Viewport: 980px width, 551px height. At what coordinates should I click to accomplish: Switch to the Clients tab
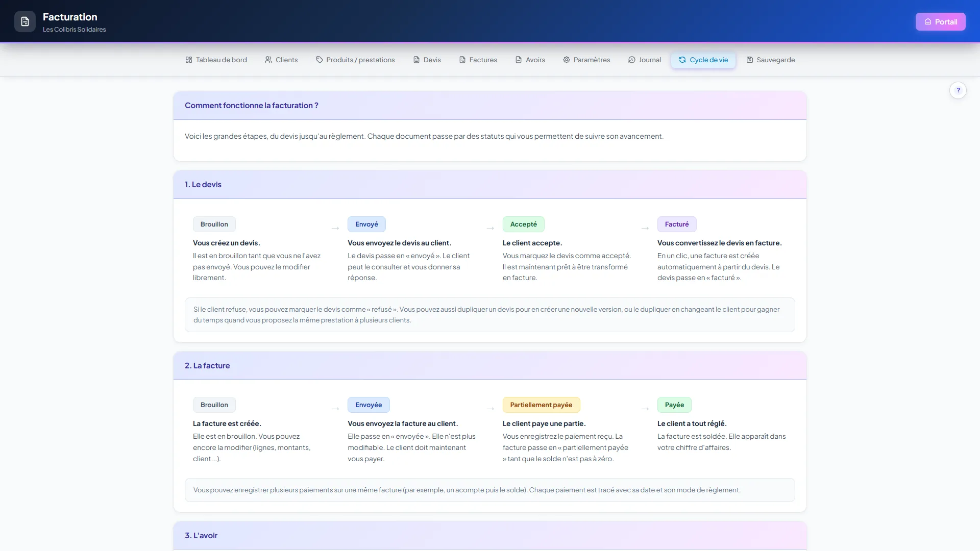(x=281, y=60)
